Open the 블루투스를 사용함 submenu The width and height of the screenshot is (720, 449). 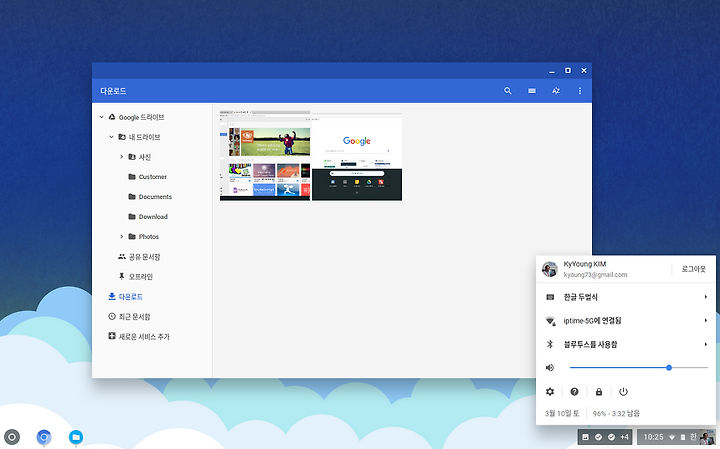[626, 344]
